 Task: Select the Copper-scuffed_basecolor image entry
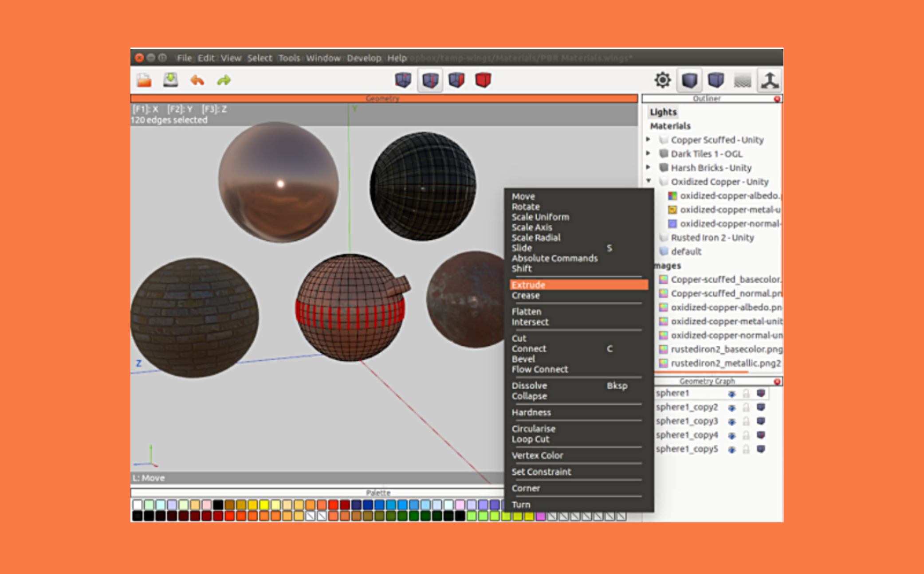pyautogui.click(x=720, y=279)
